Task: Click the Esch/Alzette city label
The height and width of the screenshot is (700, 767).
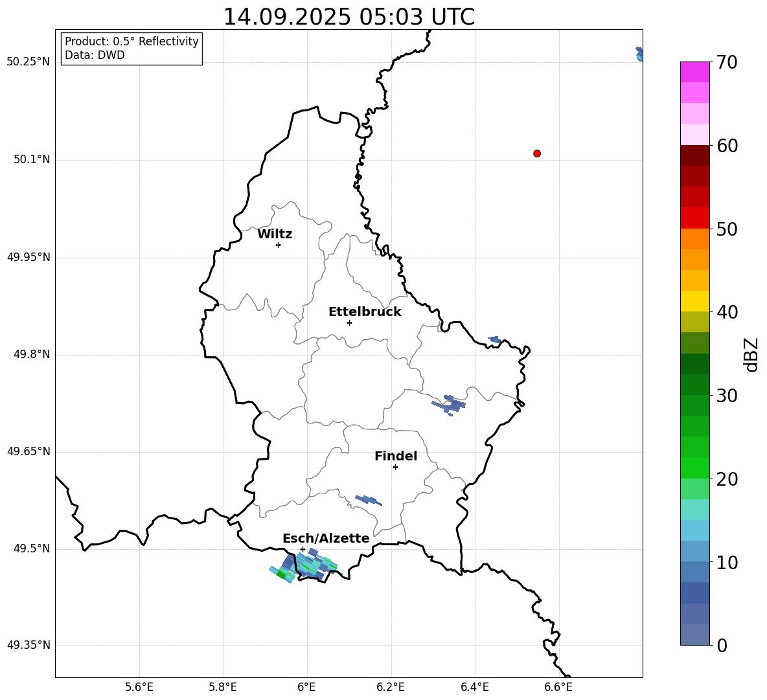Action: click(x=326, y=538)
